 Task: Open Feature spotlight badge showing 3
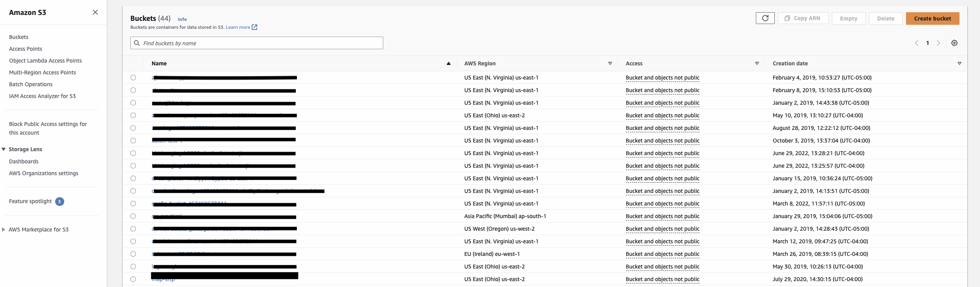[59, 202]
